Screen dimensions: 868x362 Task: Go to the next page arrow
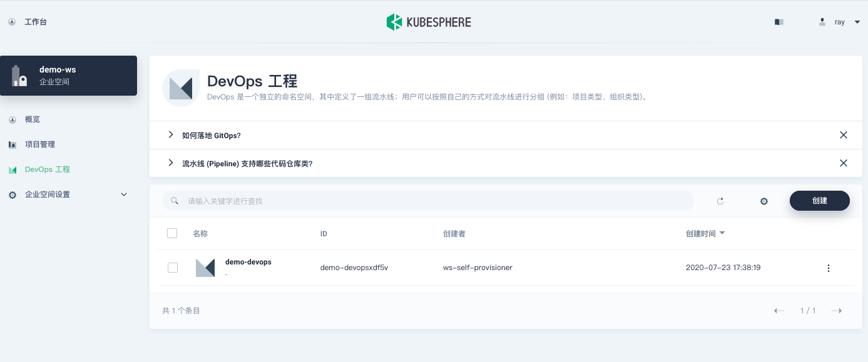click(x=837, y=311)
